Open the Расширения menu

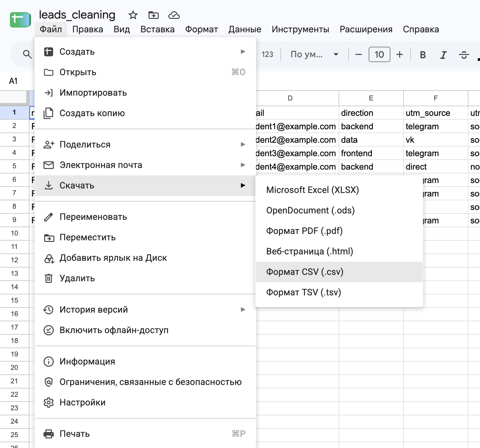pyautogui.click(x=366, y=29)
